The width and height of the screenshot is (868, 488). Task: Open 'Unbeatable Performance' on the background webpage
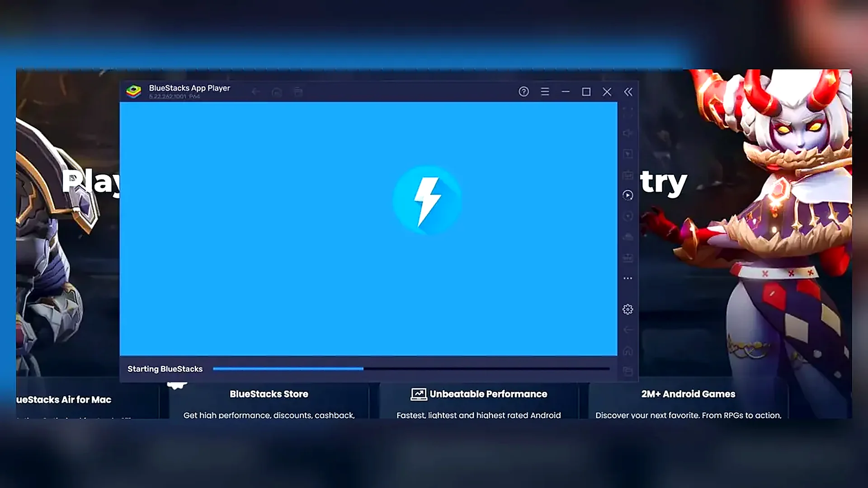[x=488, y=394]
